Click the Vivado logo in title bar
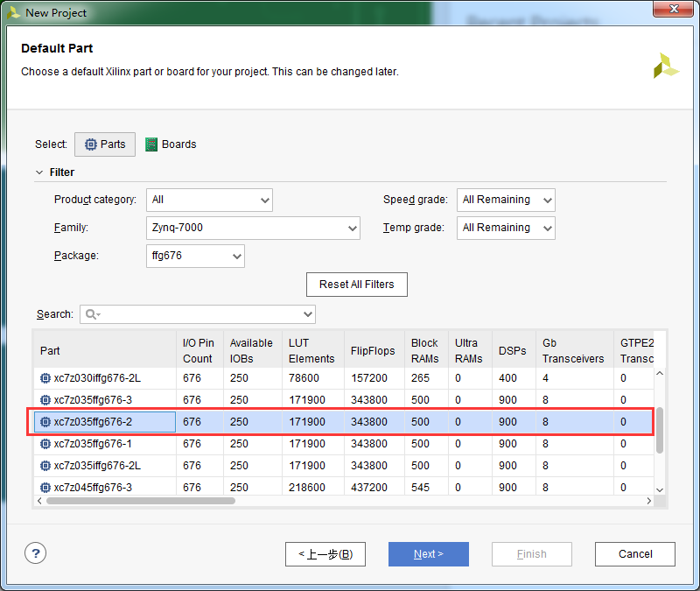700x591 pixels. 13,12
